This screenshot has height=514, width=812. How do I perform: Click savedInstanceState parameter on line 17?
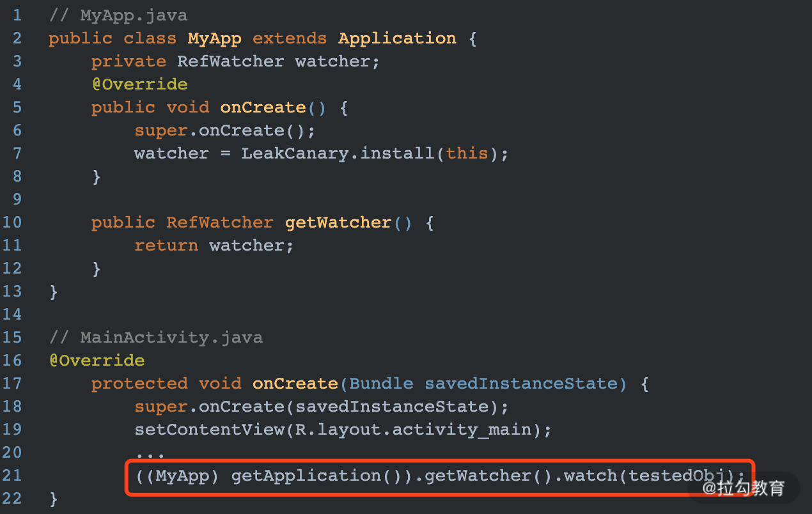click(x=520, y=384)
